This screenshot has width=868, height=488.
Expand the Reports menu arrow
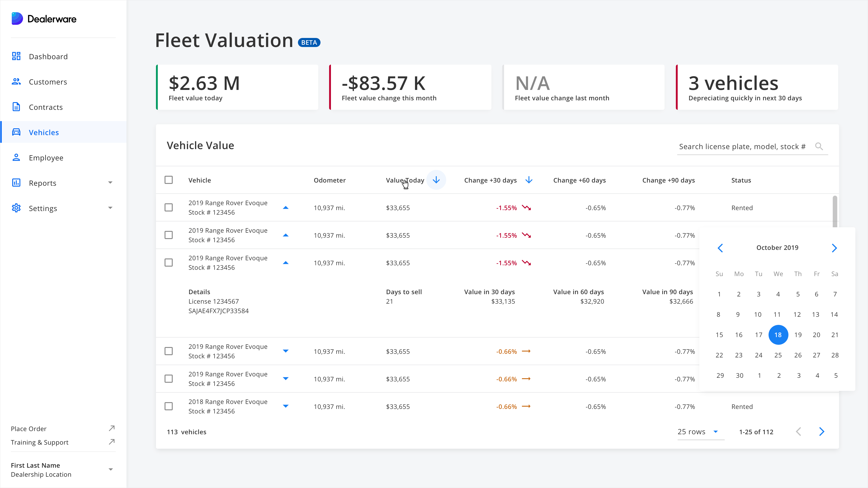tap(110, 183)
